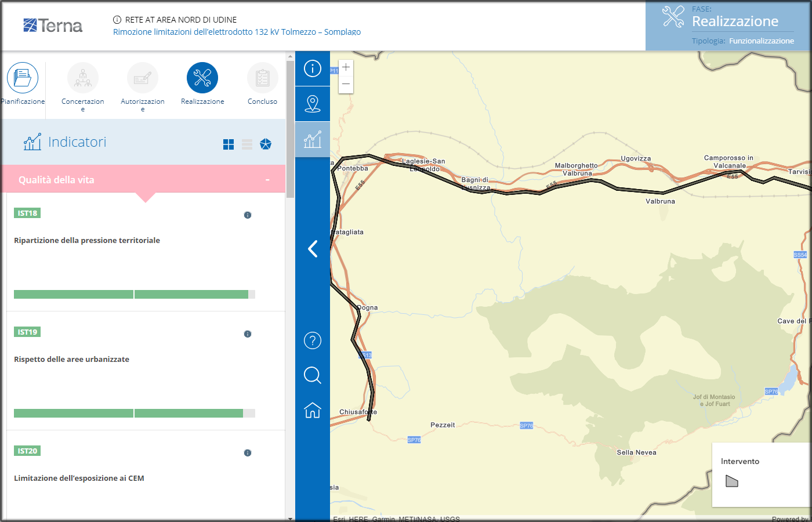Click the IST18 green progress bar
Image resolution: width=812 pixels, height=522 pixels.
[131, 295]
